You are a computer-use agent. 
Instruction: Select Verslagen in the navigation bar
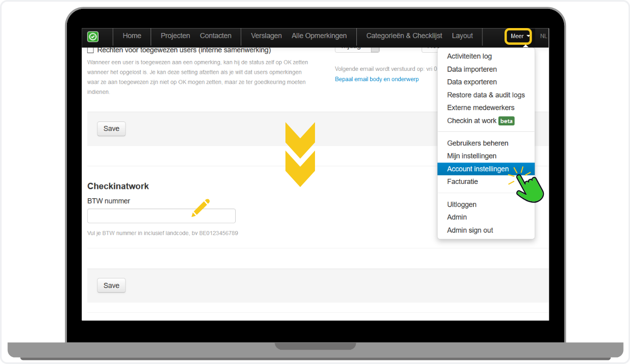tap(266, 36)
